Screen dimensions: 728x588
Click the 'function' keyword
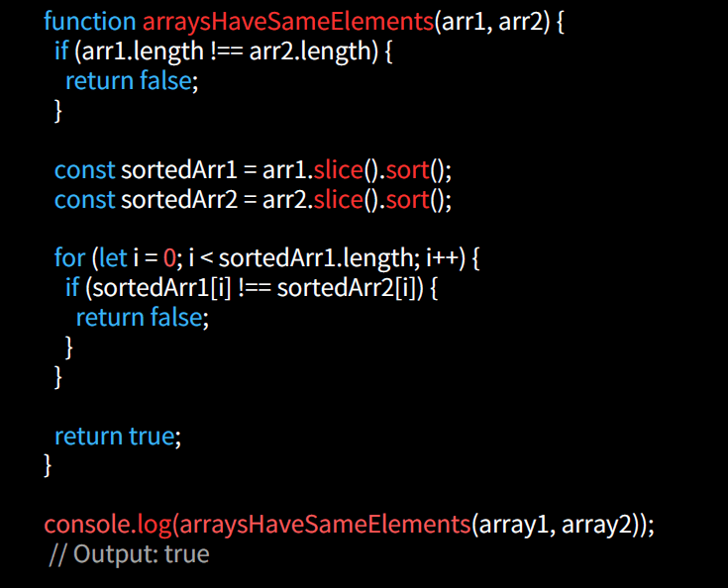[x=90, y=21]
